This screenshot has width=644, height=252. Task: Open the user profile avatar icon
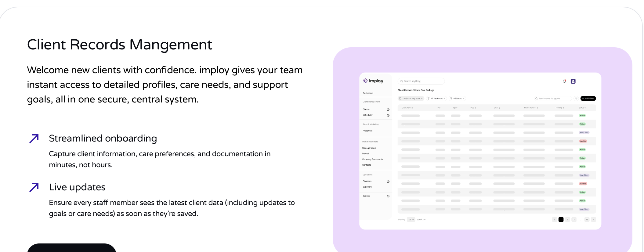tap(573, 81)
